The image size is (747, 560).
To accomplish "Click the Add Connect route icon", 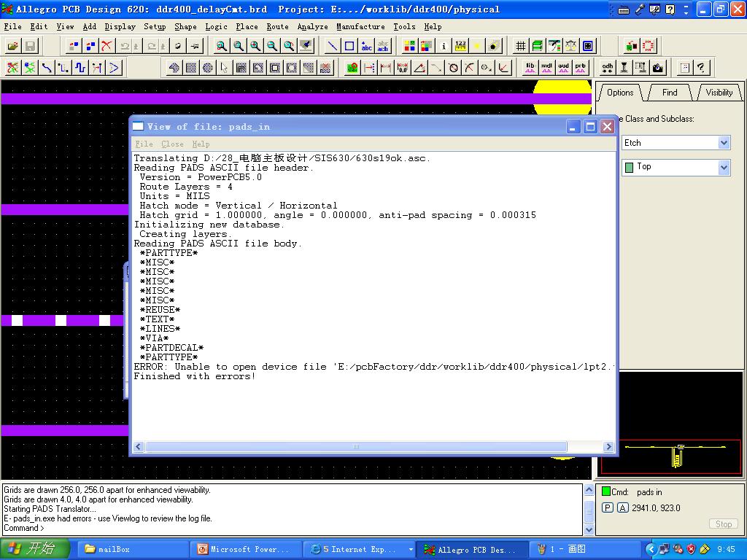I will click(46, 68).
